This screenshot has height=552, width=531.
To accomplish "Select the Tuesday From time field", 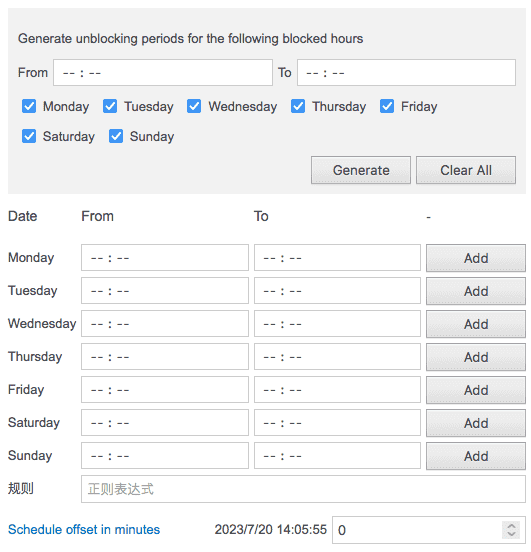I will [165, 291].
